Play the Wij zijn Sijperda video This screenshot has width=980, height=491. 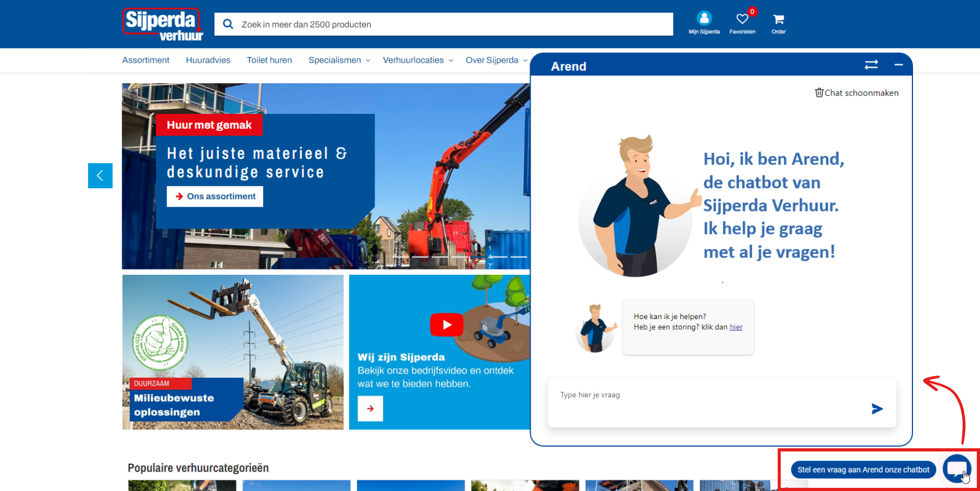(447, 325)
